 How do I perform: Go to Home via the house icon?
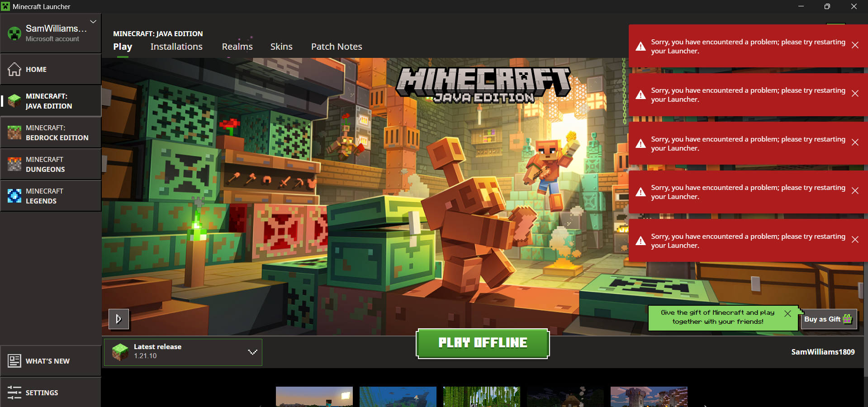click(x=14, y=69)
